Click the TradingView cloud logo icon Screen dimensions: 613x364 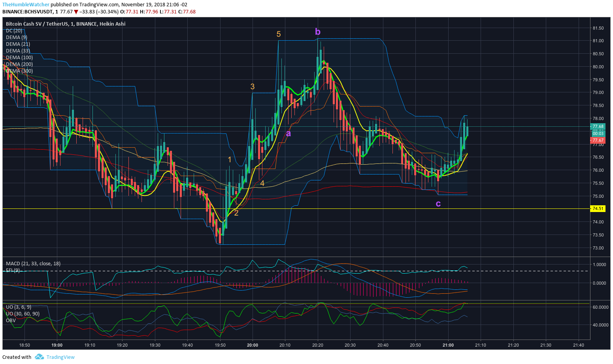pos(39,357)
